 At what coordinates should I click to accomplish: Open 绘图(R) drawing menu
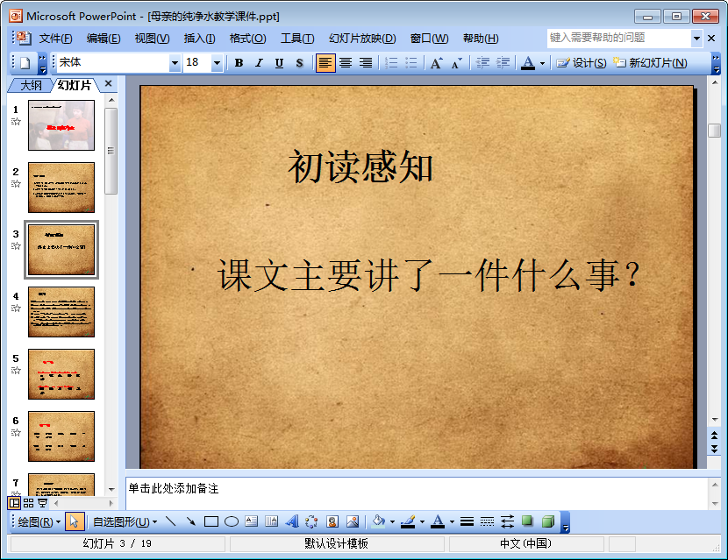click(39, 522)
